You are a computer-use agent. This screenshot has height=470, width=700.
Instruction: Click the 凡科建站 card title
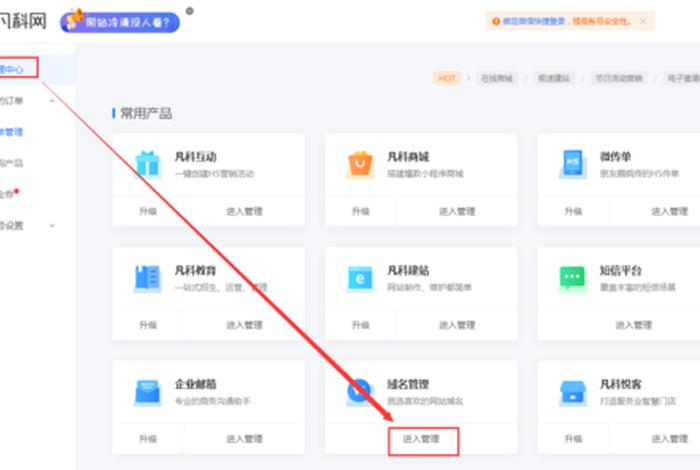click(x=408, y=270)
